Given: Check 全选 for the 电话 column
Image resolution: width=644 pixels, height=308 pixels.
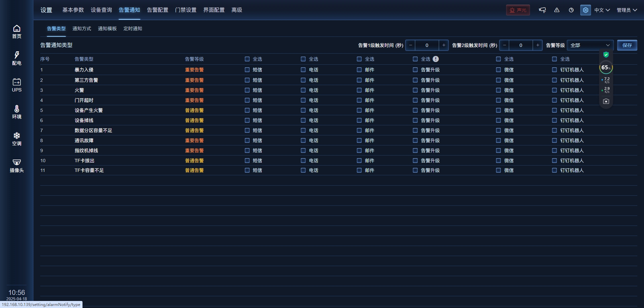Looking at the screenshot, I should pyautogui.click(x=303, y=59).
